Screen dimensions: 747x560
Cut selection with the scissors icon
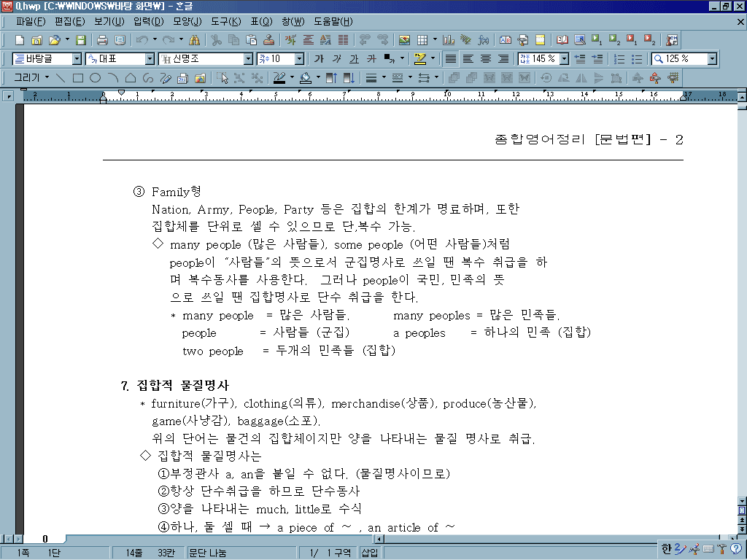point(216,40)
